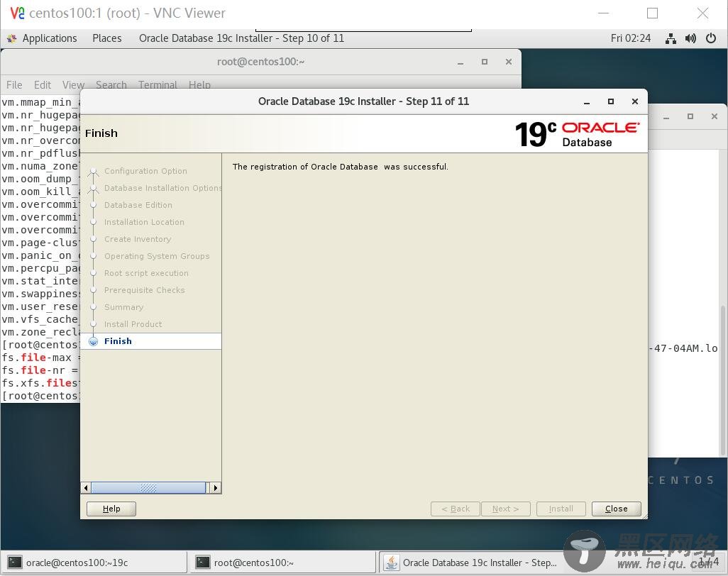Minimize the VNC Viewer window

[x=604, y=13]
